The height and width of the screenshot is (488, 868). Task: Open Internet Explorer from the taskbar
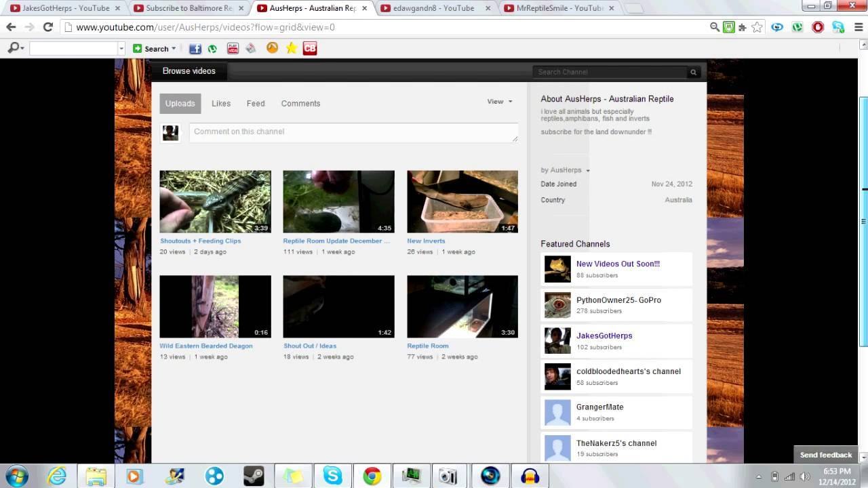pyautogui.click(x=57, y=476)
